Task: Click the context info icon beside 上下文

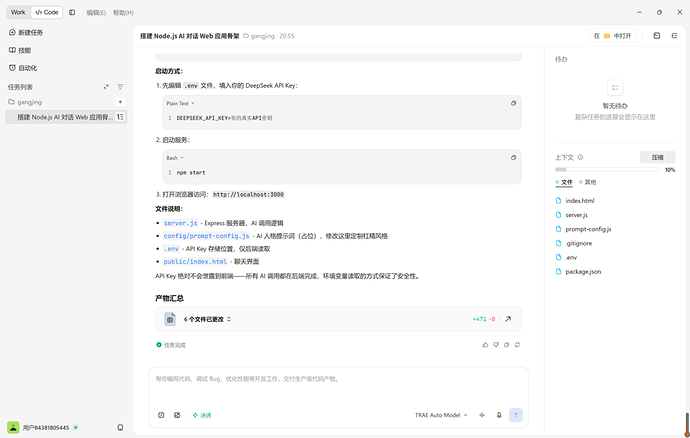Action: (580, 157)
